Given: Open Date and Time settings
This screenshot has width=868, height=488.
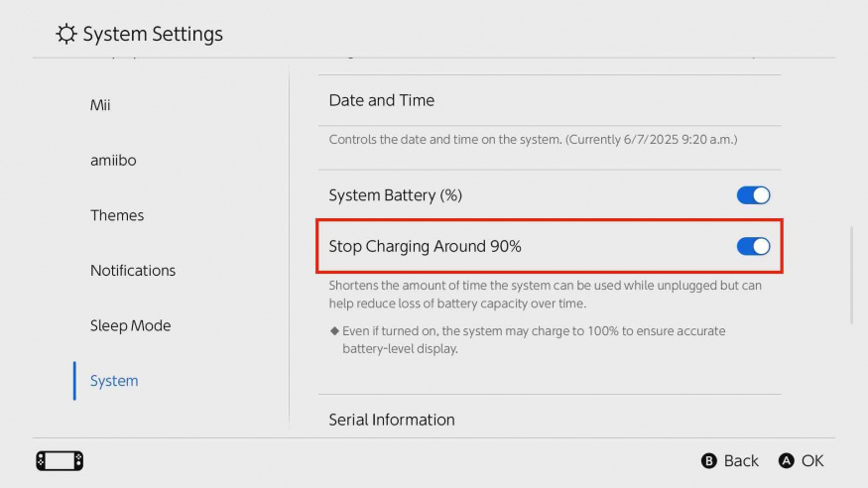Looking at the screenshot, I should (x=550, y=100).
